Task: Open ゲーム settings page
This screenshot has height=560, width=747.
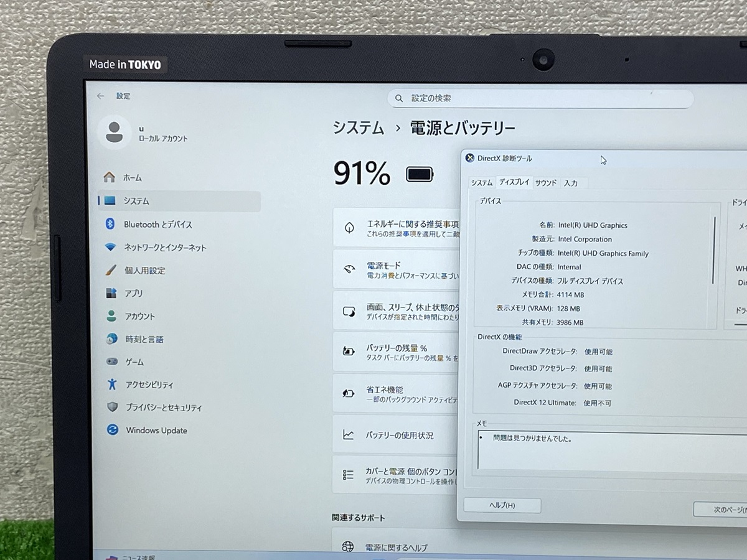Action: pos(134,362)
